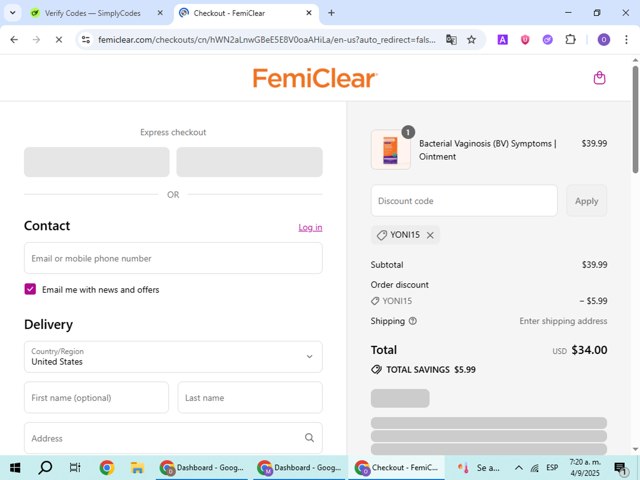This screenshot has height=480, width=640.
Task: Focus the Address input field
Action: pos(173,438)
